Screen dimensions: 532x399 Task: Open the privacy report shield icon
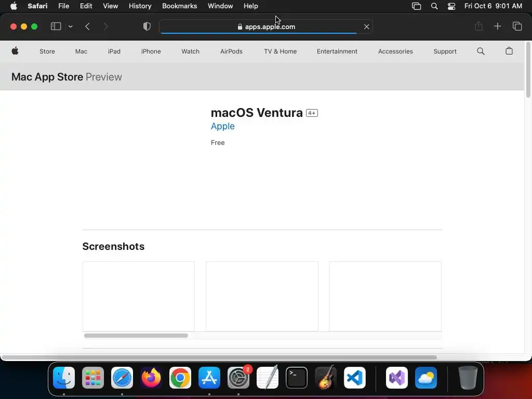[x=147, y=26]
